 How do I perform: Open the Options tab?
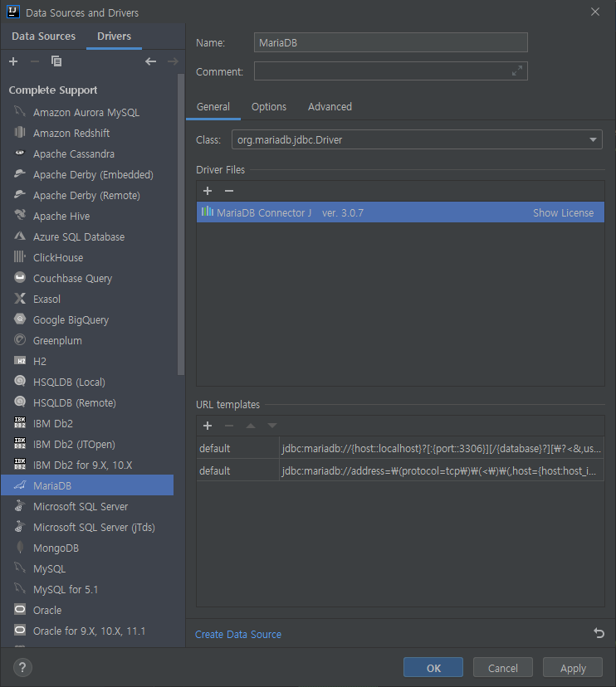tap(269, 107)
